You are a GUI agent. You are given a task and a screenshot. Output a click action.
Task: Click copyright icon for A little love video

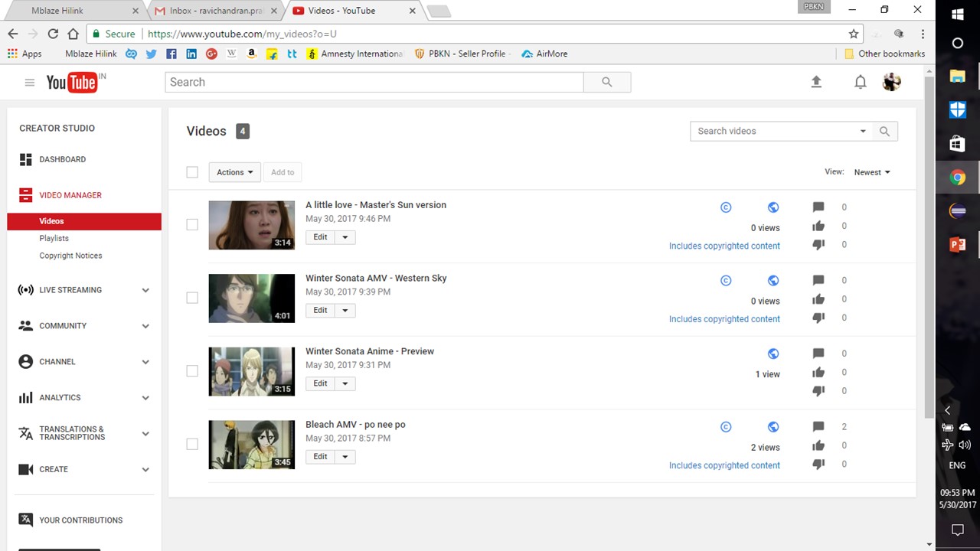(x=726, y=207)
